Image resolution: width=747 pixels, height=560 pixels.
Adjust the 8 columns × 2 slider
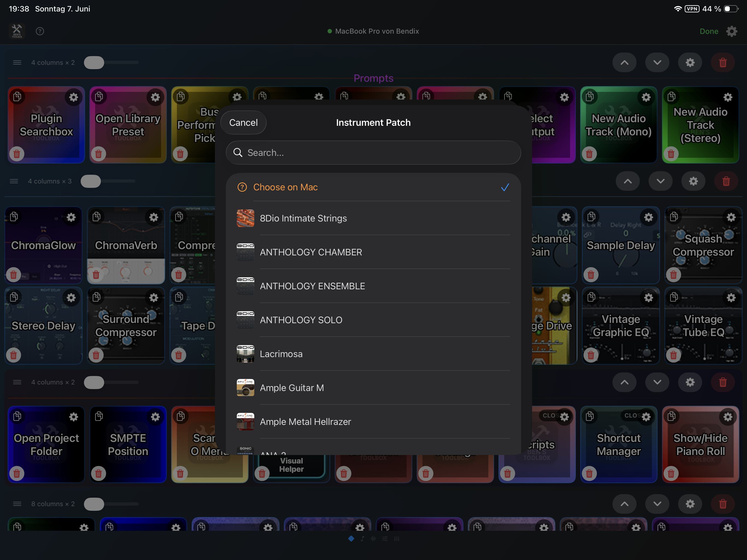(x=94, y=504)
